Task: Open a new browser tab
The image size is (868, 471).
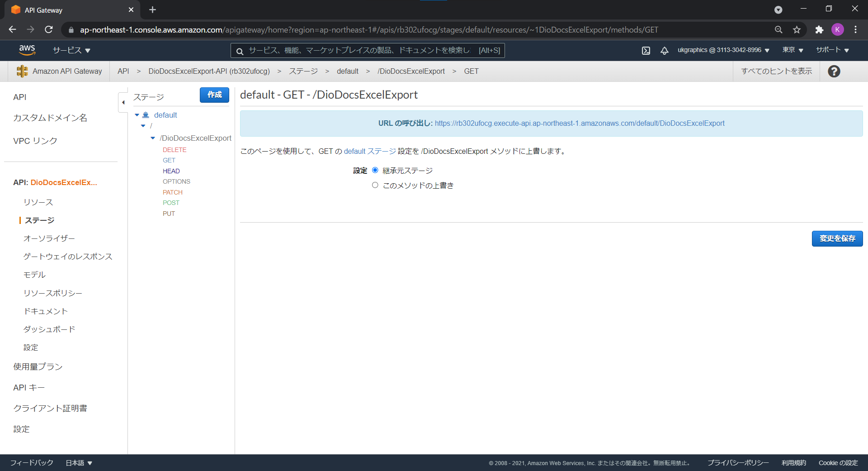Action: [x=152, y=10]
